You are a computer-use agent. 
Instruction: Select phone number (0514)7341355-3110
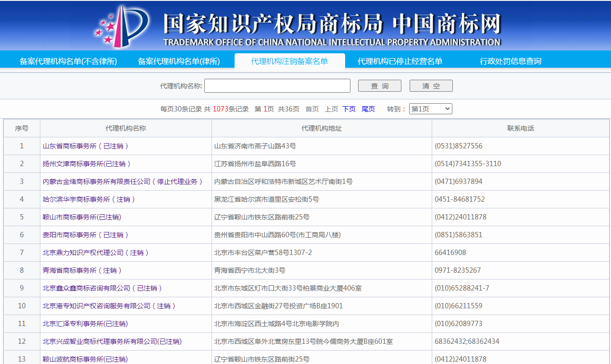pyautogui.click(x=468, y=164)
